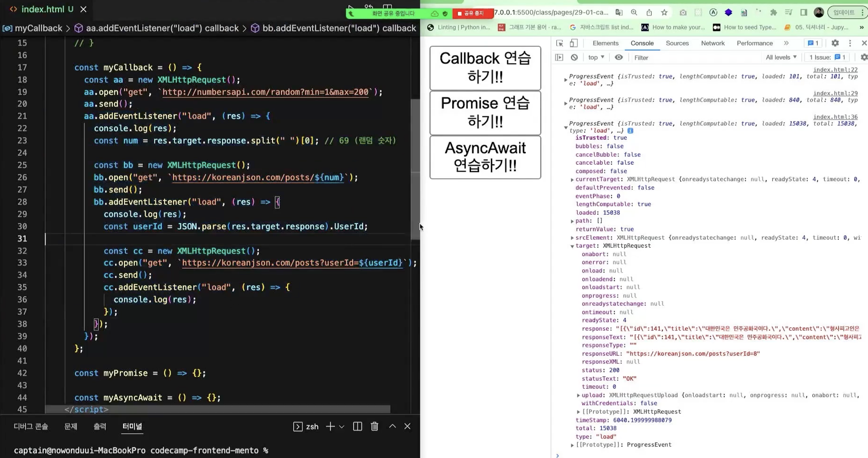Close the index.html editor tab
Viewport: 868px width, 458px height.
point(83,9)
